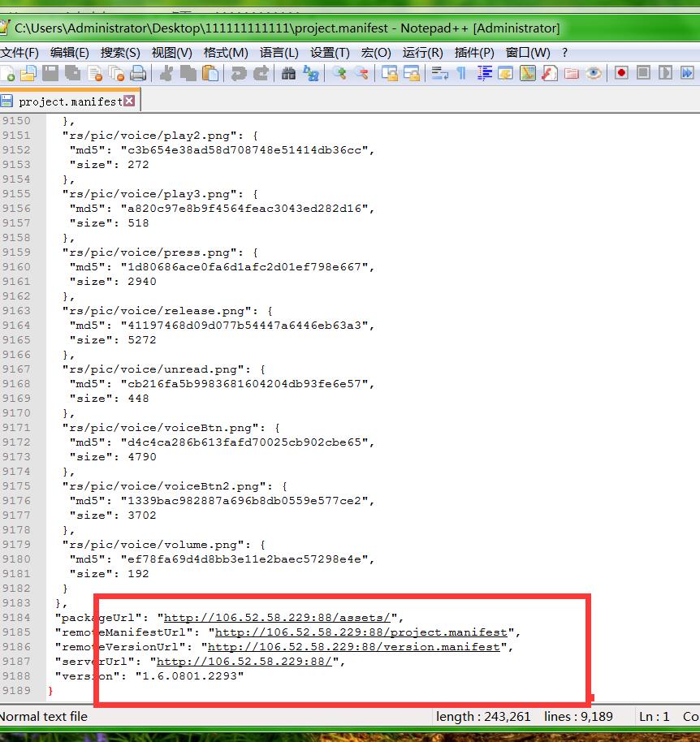
Task: Open the 文件(F) menu
Action: coord(19,52)
